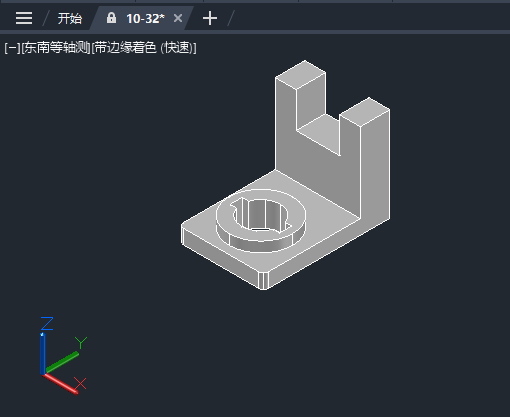Switch to the 开始 start tab

click(70, 18)
